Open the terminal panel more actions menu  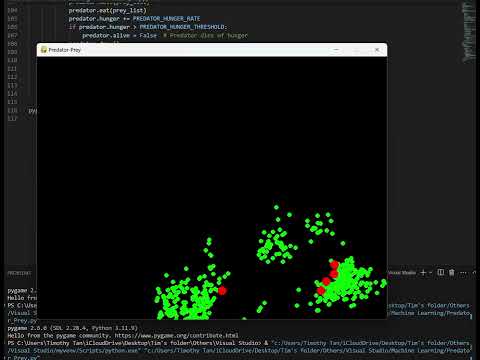[x=463, y=273]
